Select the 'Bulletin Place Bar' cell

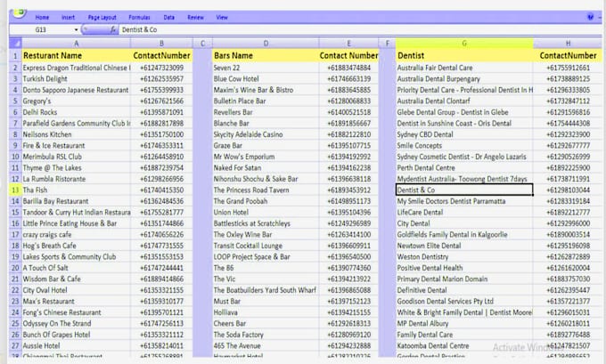point(266,101)
